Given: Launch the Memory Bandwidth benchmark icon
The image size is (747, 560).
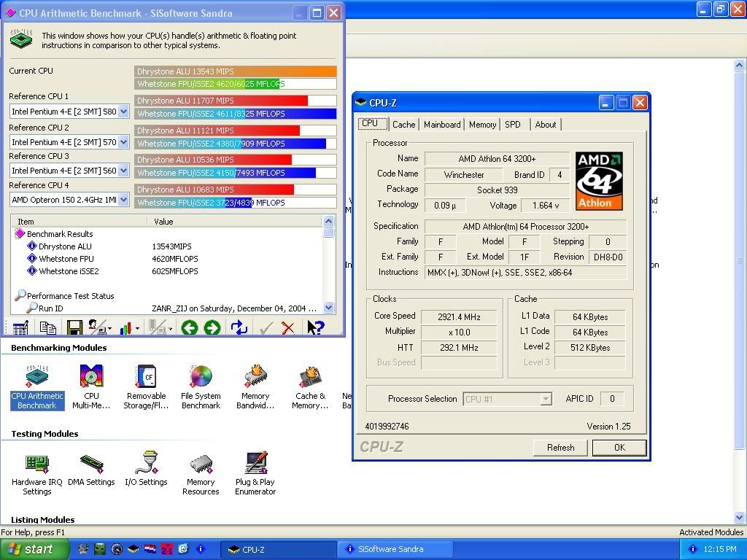Looking at the screenshot, I should [255, 387].
